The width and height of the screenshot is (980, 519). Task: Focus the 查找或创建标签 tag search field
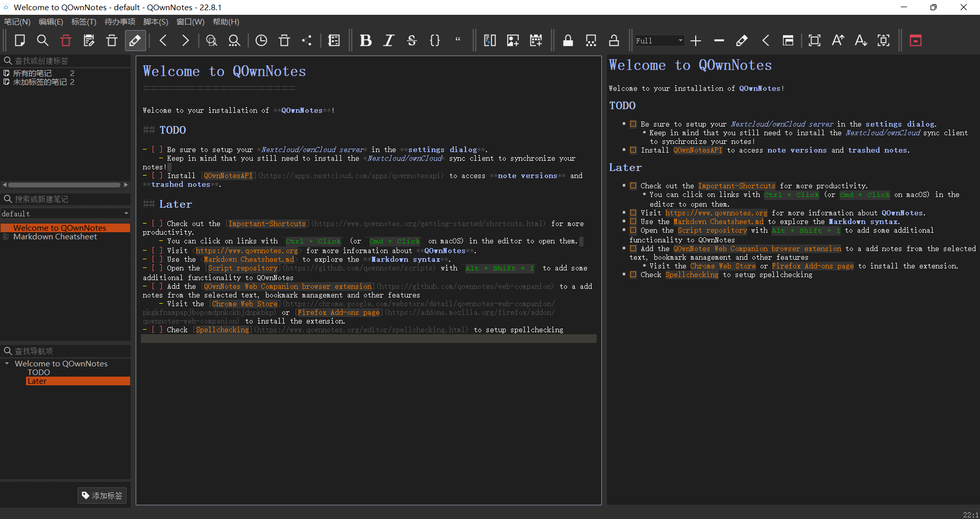tap(65, 61)
